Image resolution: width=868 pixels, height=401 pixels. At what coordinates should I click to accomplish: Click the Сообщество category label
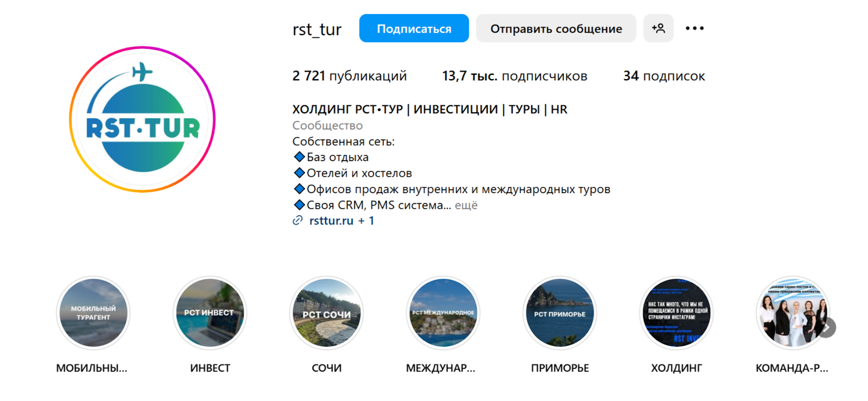328,125
